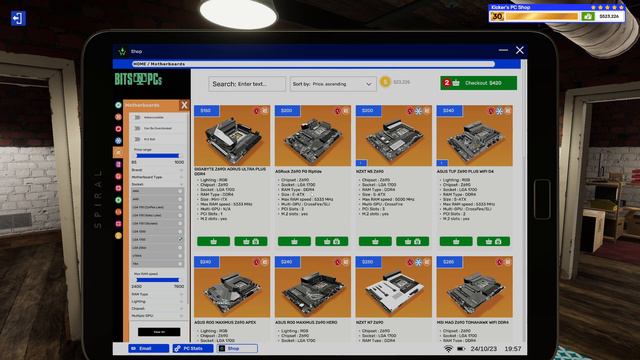This screenshot has width=640, height=360.
Task: Click the second green cart button for ASUS TUF Z690 PLUS
Action: pos(493,242)
